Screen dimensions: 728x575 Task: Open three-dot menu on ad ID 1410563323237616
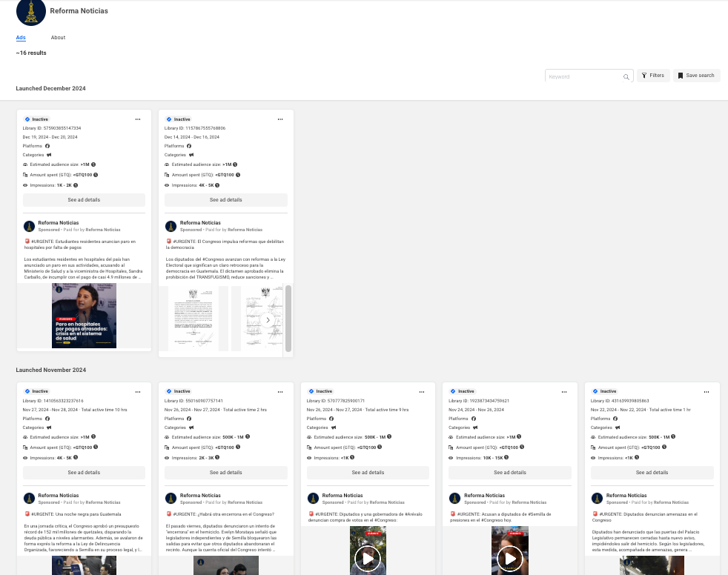(138, 392)
